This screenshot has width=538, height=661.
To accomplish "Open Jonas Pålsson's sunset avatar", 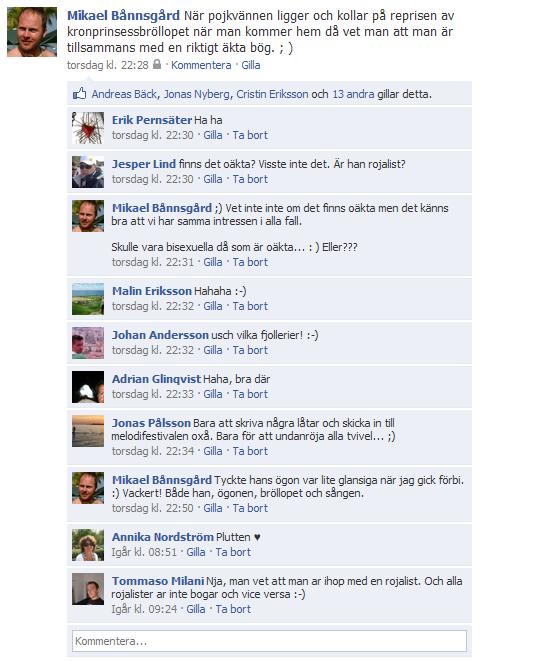I will click(88, 431).
